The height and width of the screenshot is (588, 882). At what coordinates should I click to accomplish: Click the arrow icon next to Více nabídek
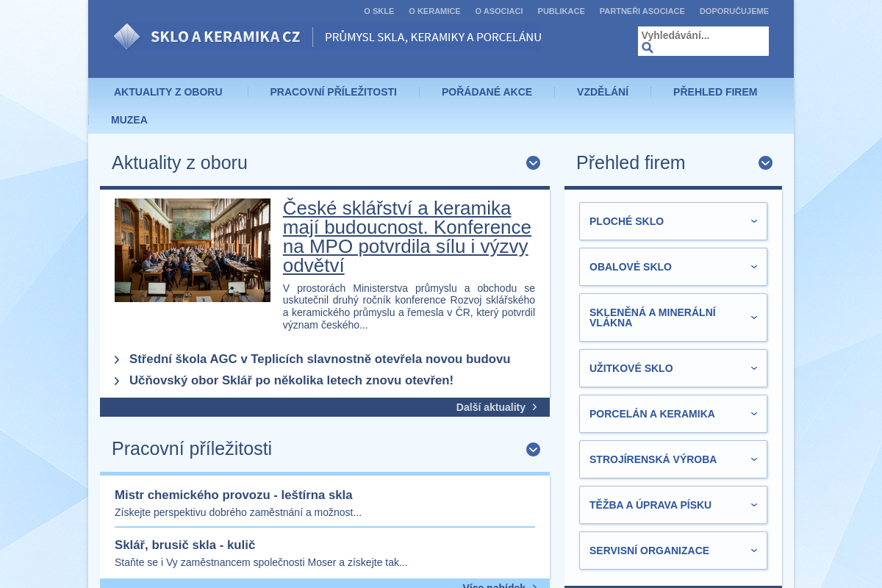pyautogui.click(x=534, y=586)
